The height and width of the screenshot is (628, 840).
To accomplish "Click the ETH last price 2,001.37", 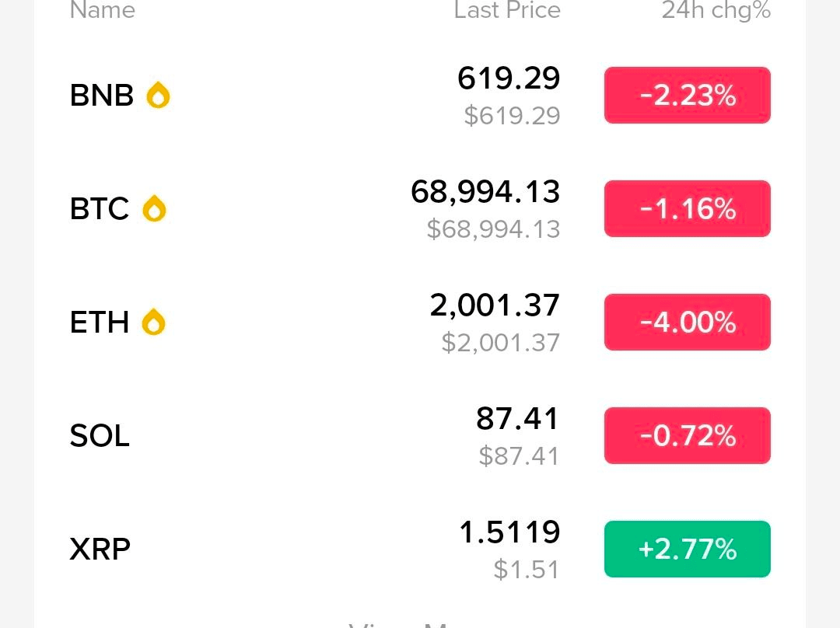I will point(495,305).
